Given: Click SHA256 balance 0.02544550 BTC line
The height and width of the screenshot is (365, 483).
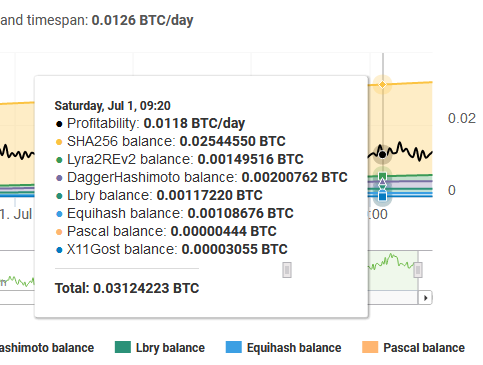Looking at the screenshot, I should [170, 141].
